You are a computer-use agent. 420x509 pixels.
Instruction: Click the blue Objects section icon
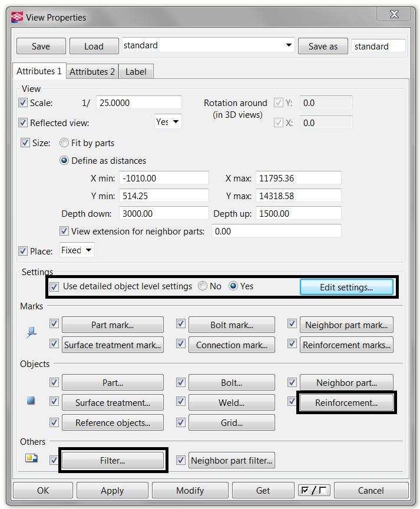tap(31, 401)
